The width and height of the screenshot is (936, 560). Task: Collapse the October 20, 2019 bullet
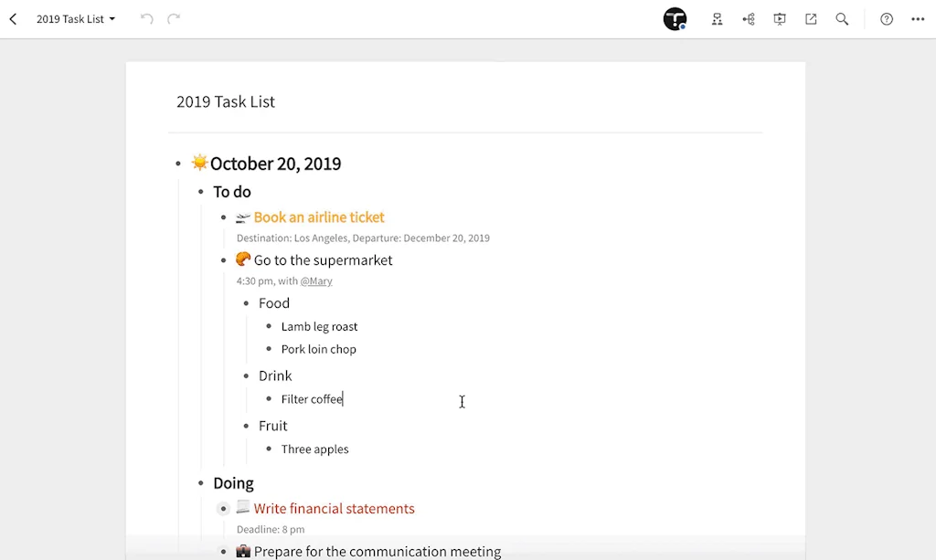[177, 164]
